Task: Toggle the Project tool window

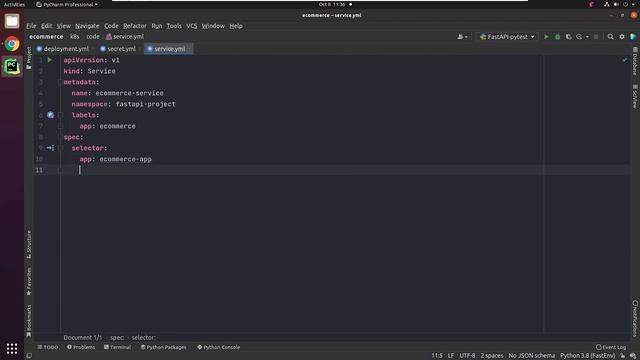Action: (x=29, y=58)
